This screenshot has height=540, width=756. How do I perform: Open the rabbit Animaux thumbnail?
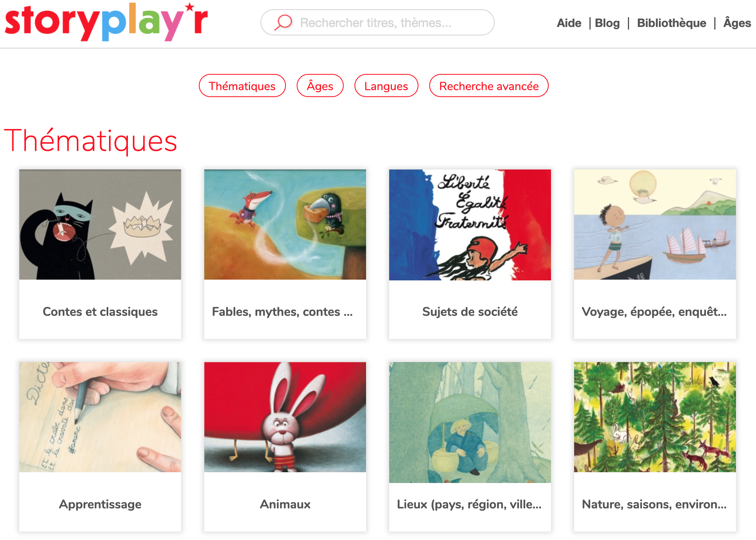click(x=285, y=417)
